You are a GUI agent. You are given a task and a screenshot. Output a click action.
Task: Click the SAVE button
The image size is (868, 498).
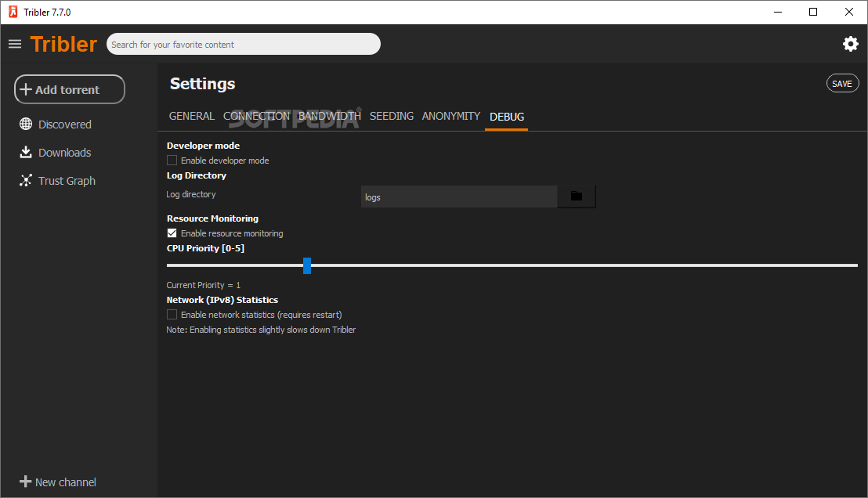842,84
